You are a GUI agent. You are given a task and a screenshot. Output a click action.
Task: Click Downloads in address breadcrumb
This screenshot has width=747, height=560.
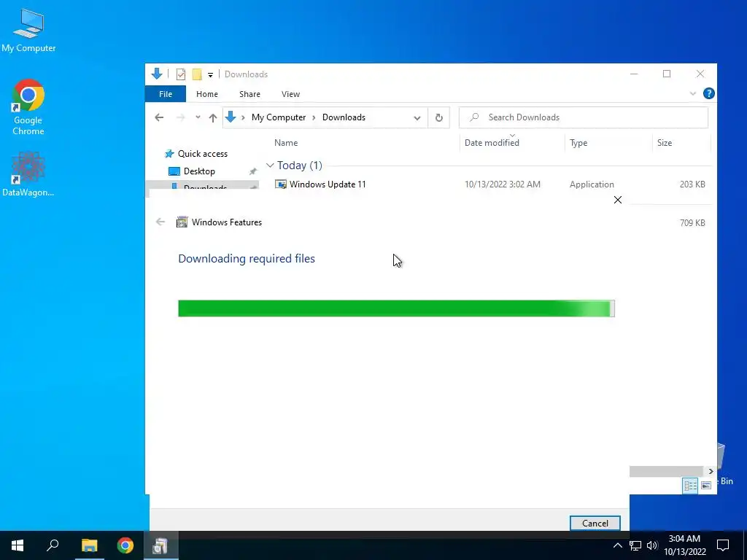(344, 117)
